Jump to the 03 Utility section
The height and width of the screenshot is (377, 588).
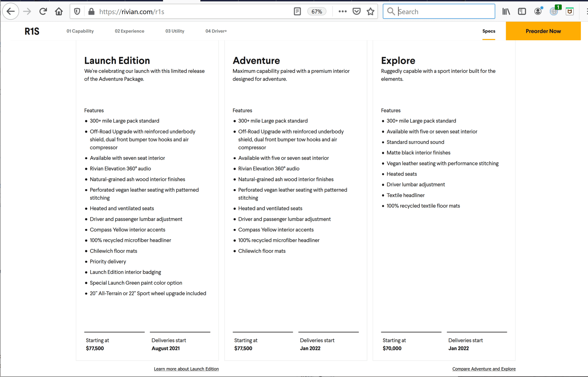175,31
